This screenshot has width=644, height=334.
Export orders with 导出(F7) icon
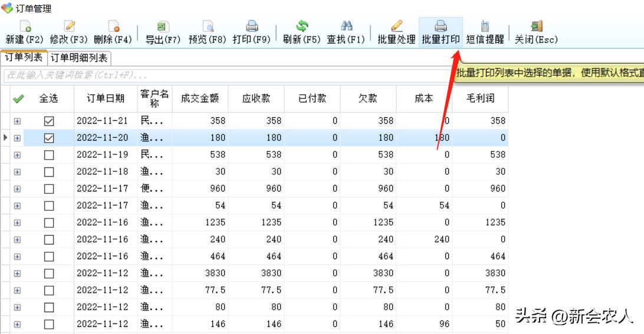(x=163, y=27)
